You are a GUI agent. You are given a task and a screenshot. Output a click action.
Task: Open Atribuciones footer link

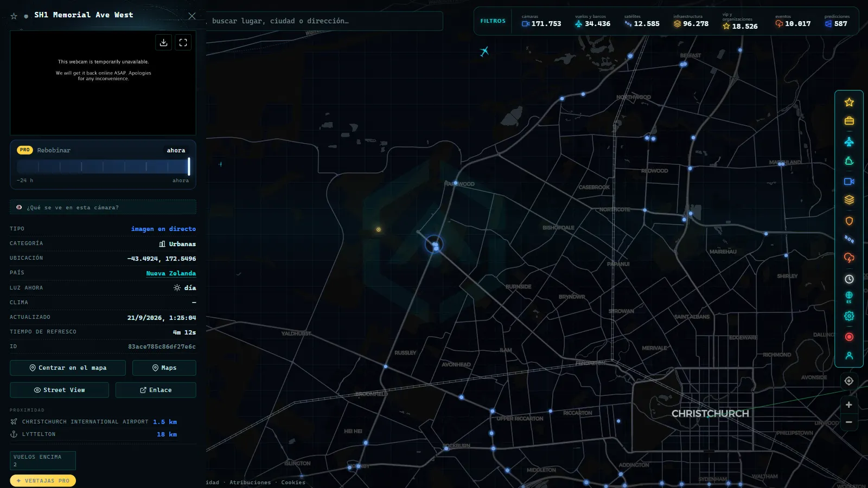pos(250,482)
